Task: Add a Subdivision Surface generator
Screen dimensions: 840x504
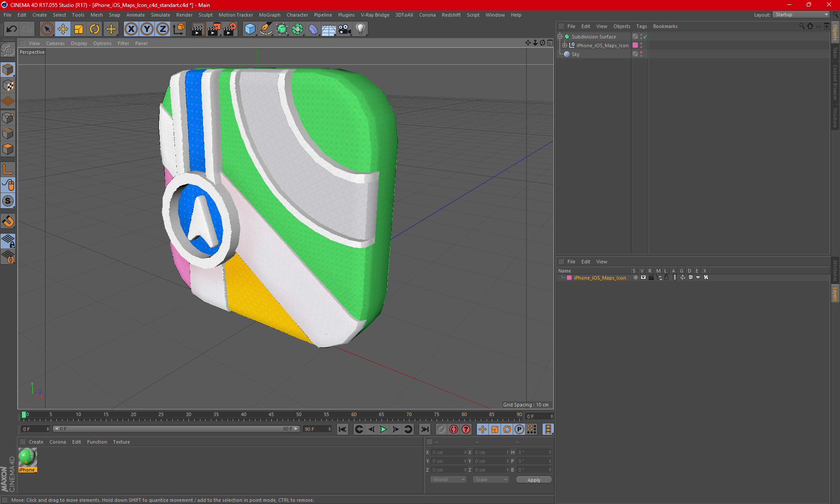Action: point(282,29)
